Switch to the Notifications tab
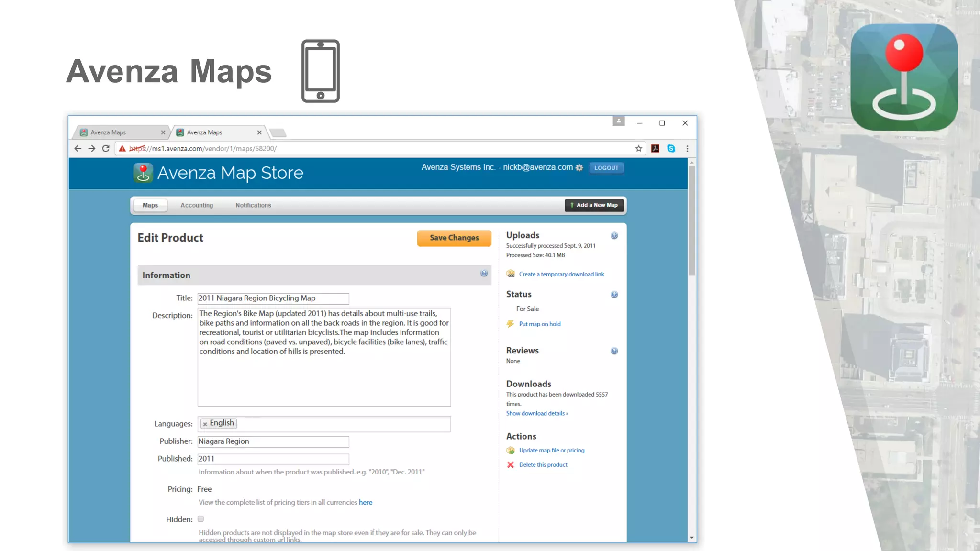 (253, 205)
